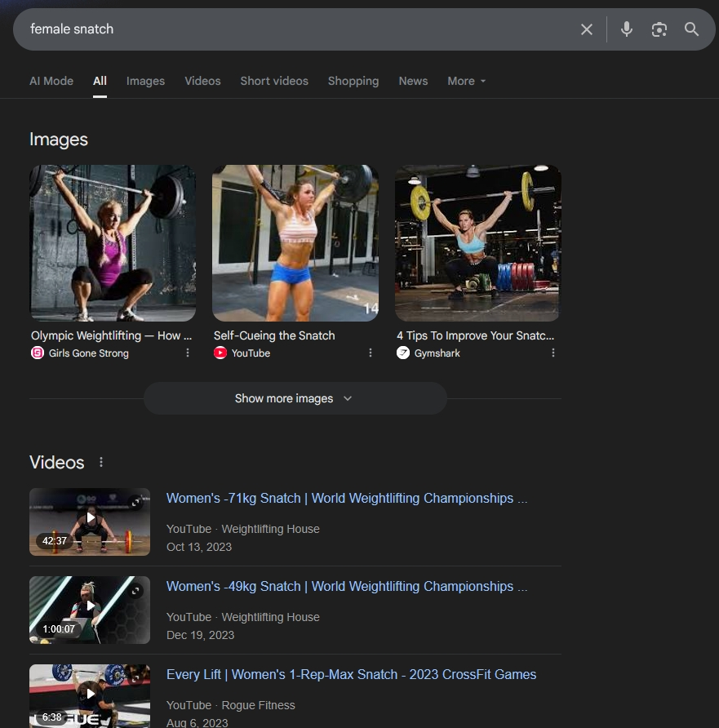Click 'Self-Cueing the Snatch' title

[274, 335]
